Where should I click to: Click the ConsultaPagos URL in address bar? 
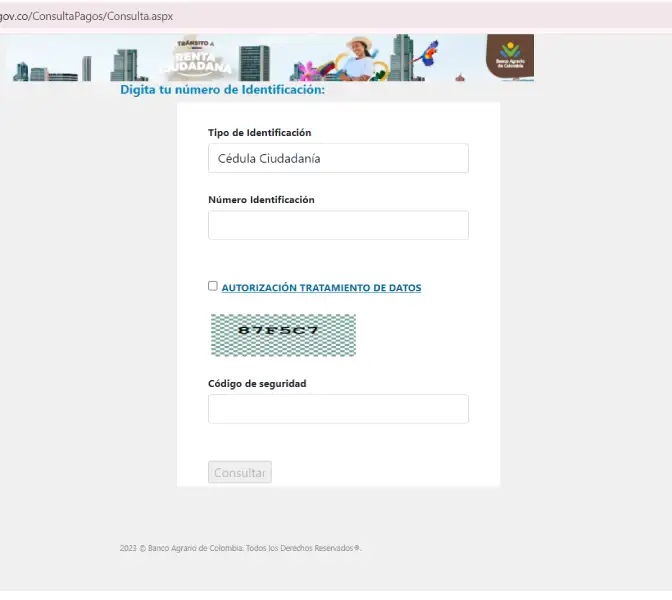[x=87, y=16]
